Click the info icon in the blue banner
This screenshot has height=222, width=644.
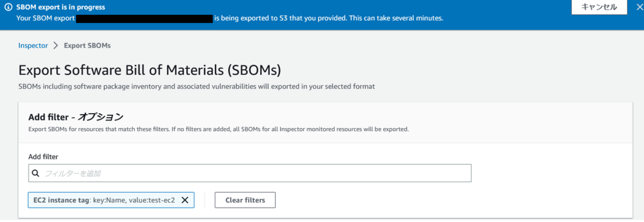pyautogui.click(x=9, y=8)
